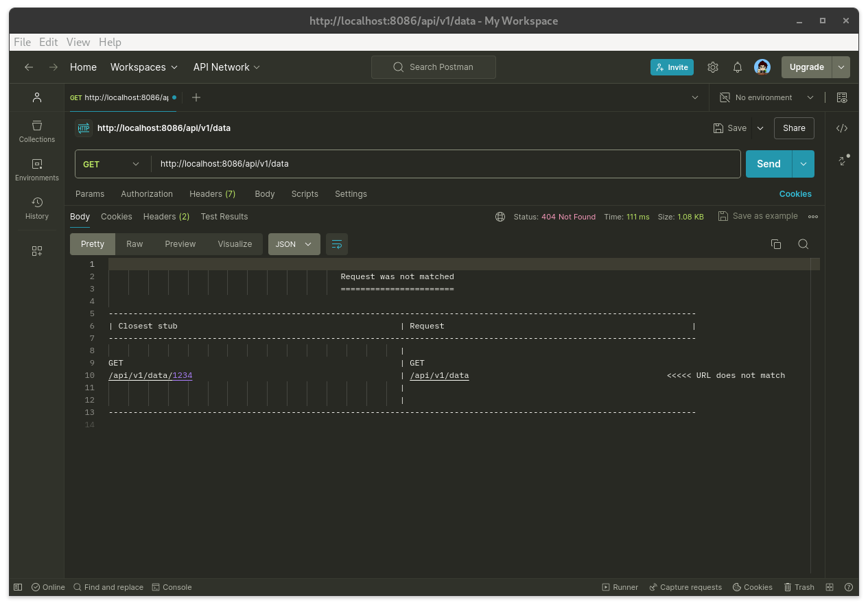Open the settings gear icon

pyautogui.click(x=713, y=67)
